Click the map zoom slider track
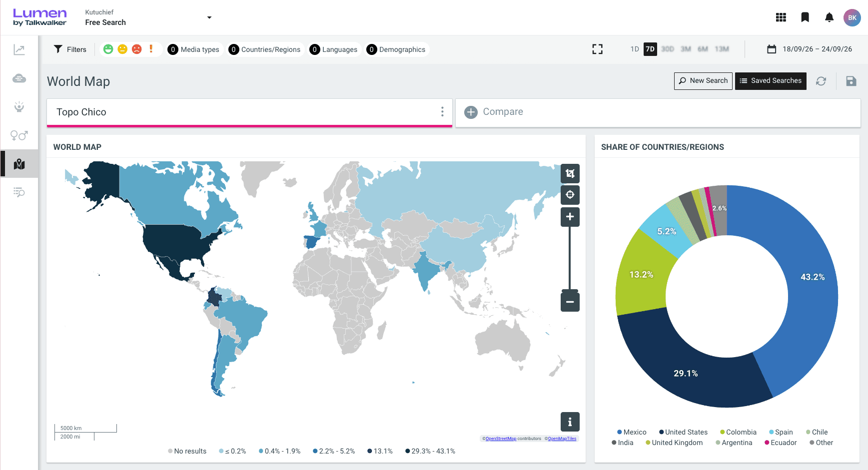The height and width of the screenshot is (470, 868). [570, 258]
